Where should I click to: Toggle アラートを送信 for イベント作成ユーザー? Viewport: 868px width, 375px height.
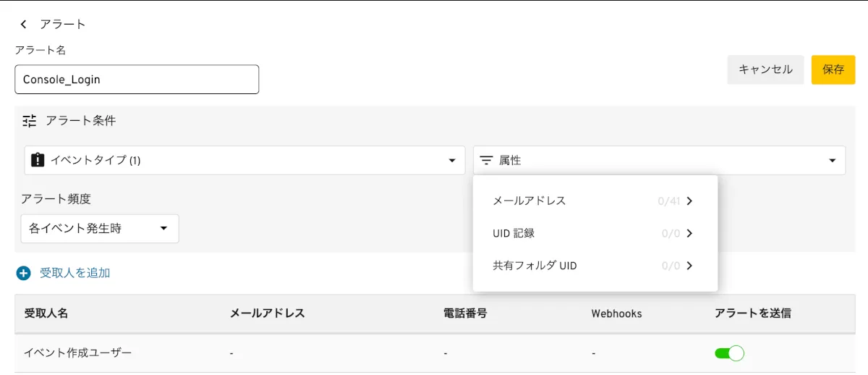(x=729, y=353)
